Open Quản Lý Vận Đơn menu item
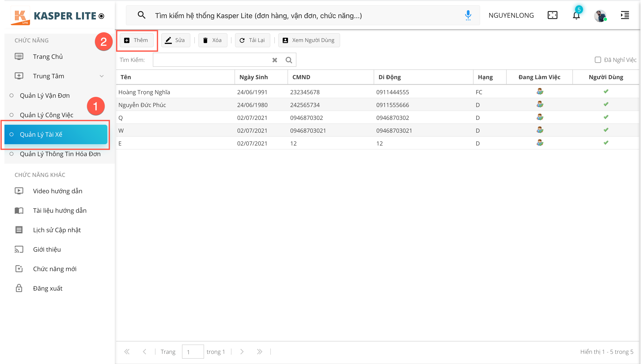Screen dimensions: 644x364 point(45,96)
